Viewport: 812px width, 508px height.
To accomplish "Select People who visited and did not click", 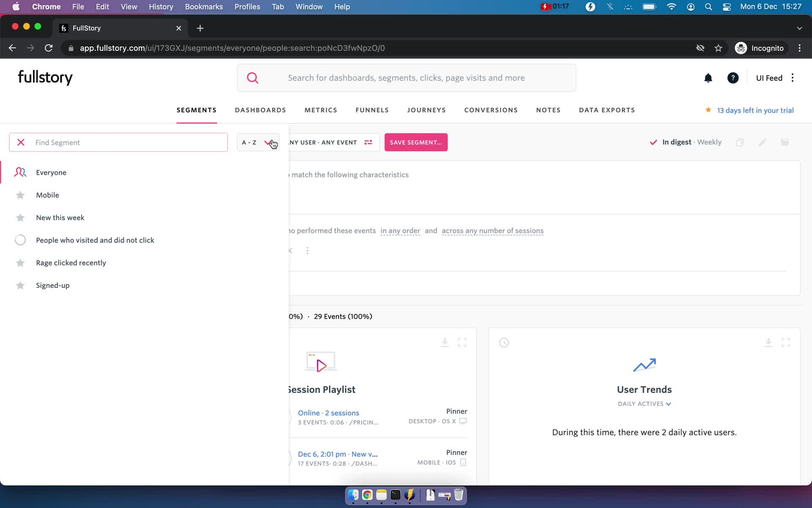I will [x=95, y=240].
